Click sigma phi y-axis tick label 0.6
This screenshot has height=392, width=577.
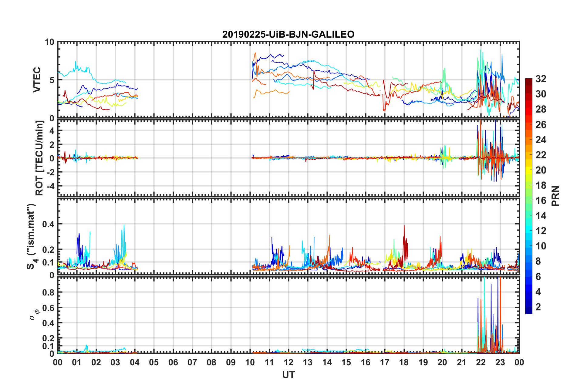click(49, 308)
